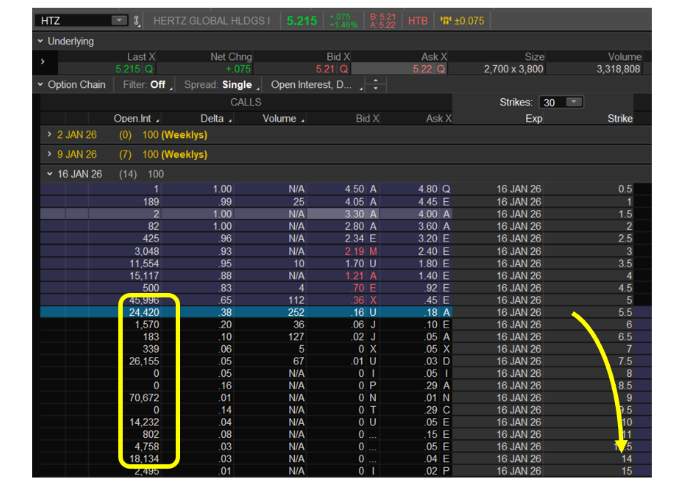Click the layout up/down stepper arrows
The width and height of the screenshot is (679, 495).
(375, 84)
